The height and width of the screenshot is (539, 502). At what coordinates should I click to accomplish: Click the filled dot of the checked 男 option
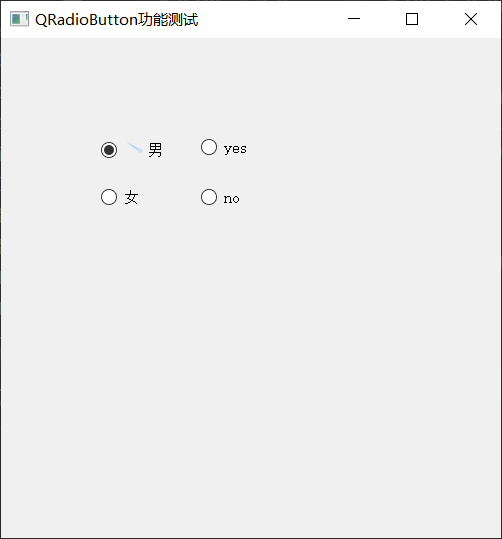[x=109, y=150]
